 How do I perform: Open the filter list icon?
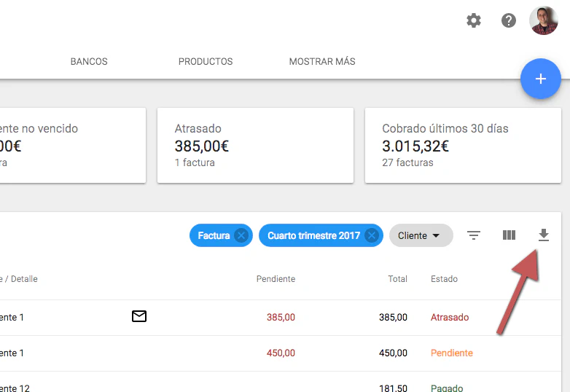(x=474, y=235)
